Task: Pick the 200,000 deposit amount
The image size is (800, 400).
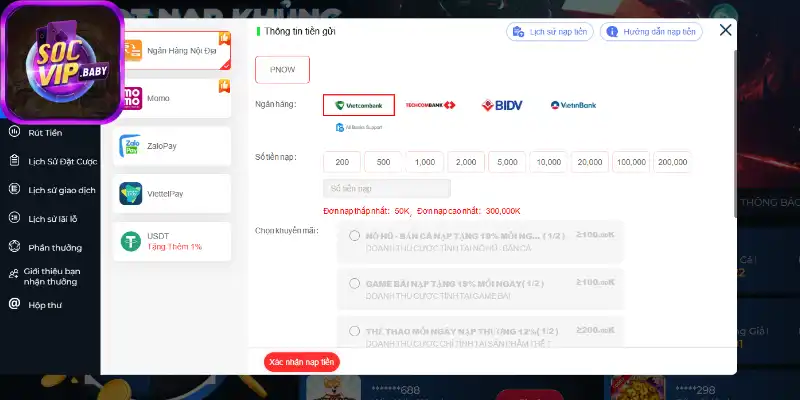Action: (672, 162)
